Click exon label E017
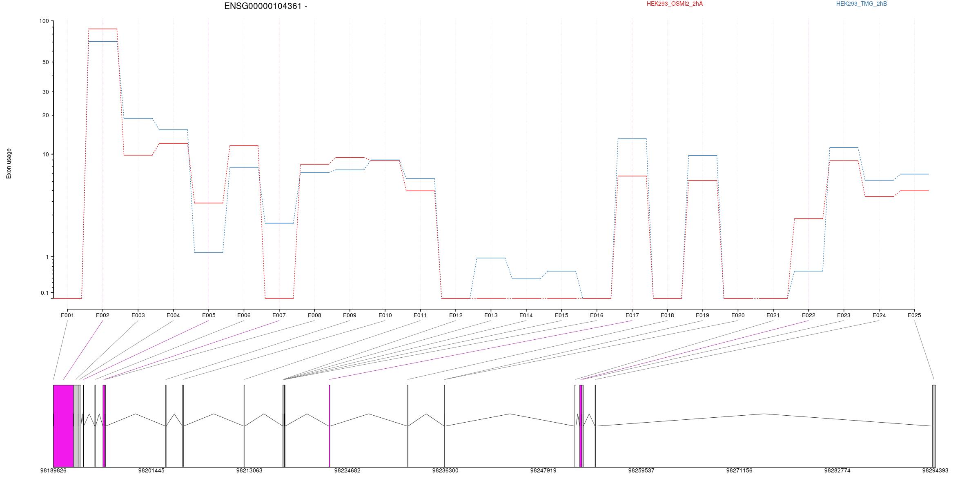Image resolution: width=980 pixels, height=490 pixels. click(x=632, y=315)
